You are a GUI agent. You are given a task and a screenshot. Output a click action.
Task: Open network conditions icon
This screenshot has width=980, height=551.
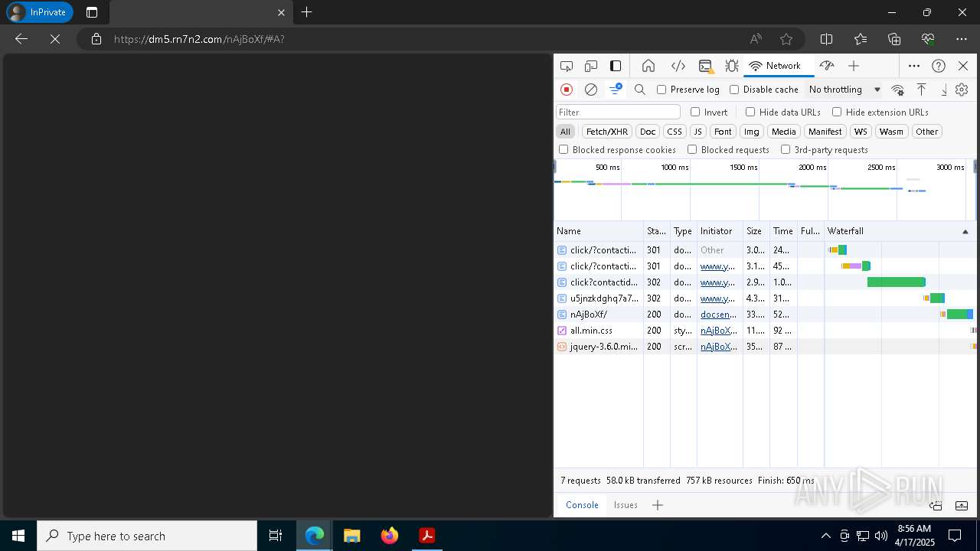[x=897, y=90]
